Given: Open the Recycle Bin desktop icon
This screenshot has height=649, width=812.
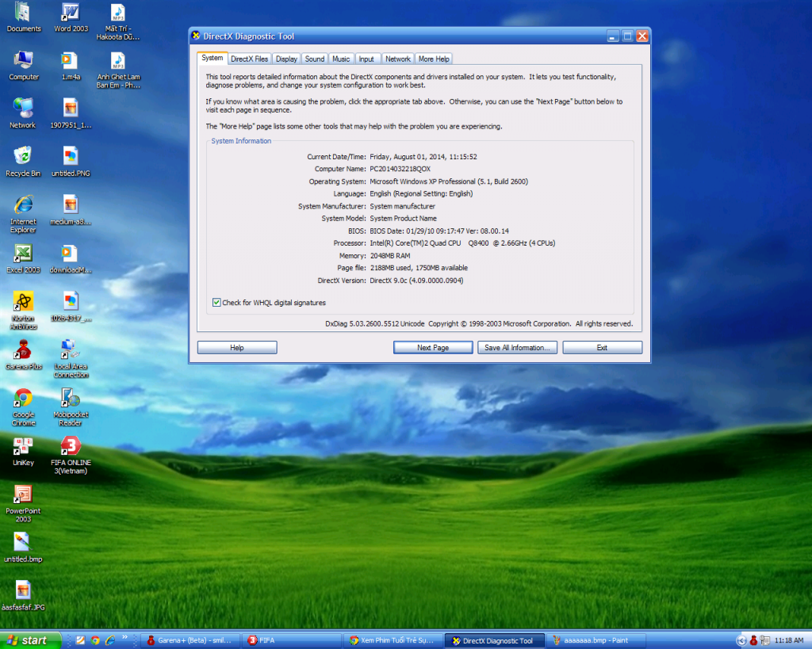Looking at the screenshot, I should point(23,156).
